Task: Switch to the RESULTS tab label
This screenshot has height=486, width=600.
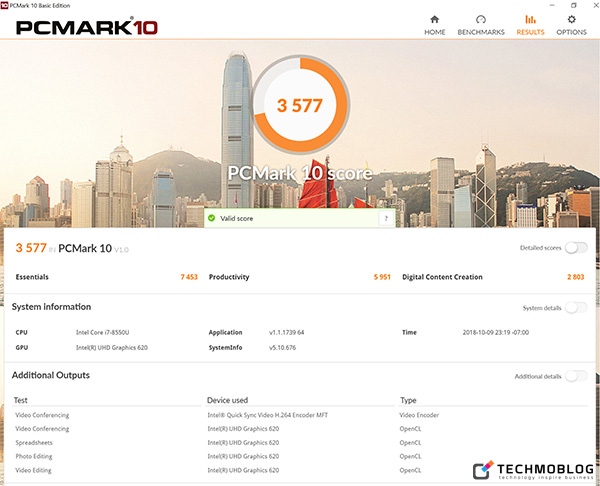Action: 530,32
